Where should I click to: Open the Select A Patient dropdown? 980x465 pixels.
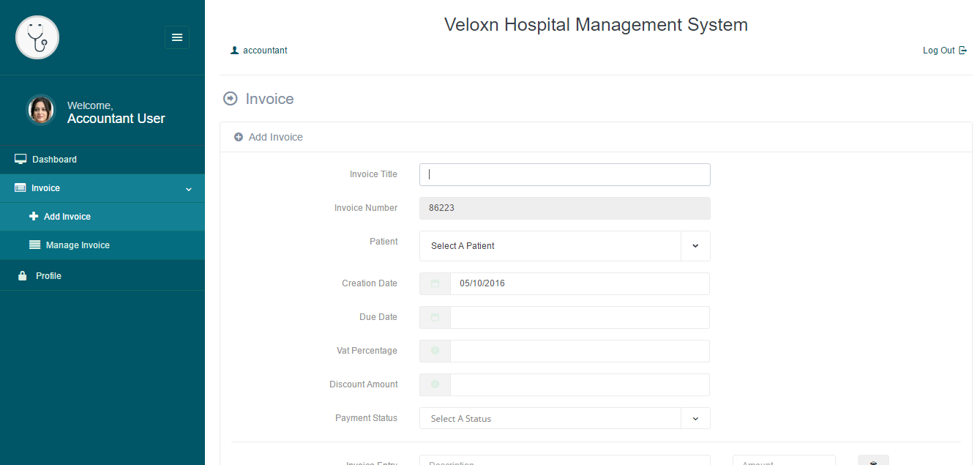click(564, 246)
